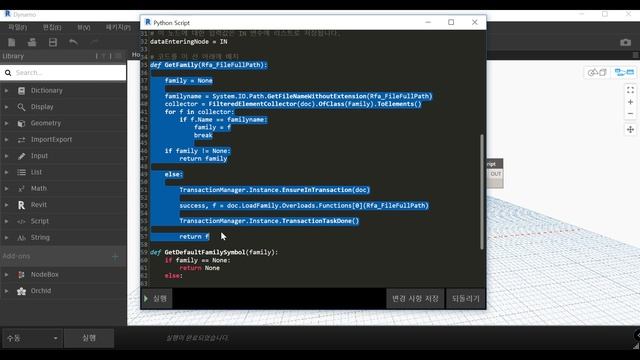Screen dimensions: 640x360
Task: Expand the Geometry library category
Action: point(6,123)
